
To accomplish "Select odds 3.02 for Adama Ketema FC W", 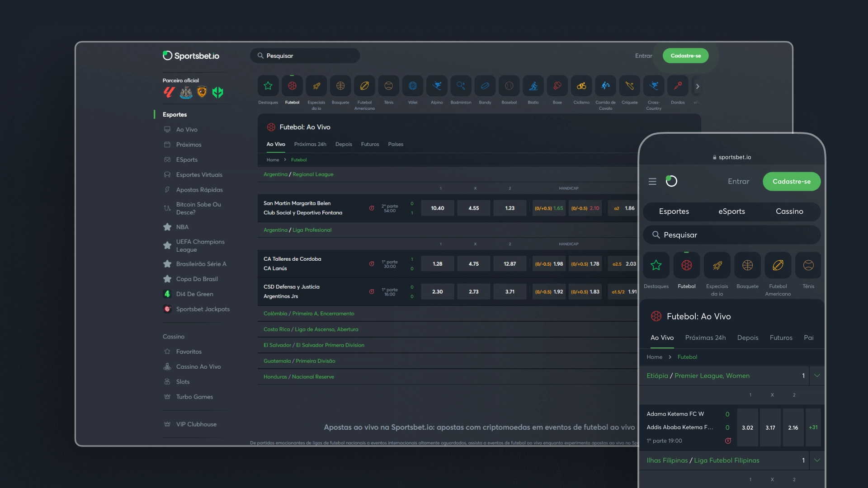I will pos(747,427).
